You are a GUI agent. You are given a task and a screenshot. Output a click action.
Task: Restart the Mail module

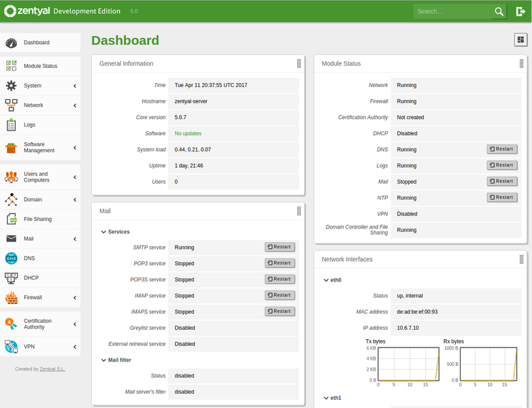tap(502, 182)
